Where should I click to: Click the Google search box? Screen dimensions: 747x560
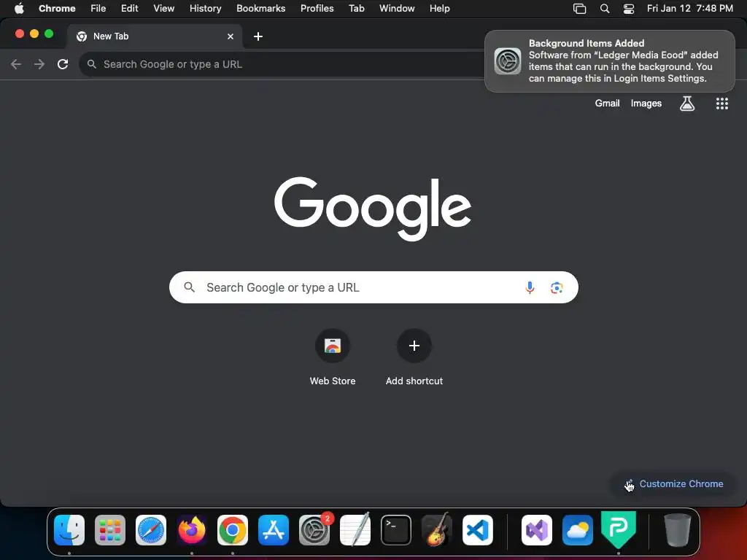click(373, 287)
